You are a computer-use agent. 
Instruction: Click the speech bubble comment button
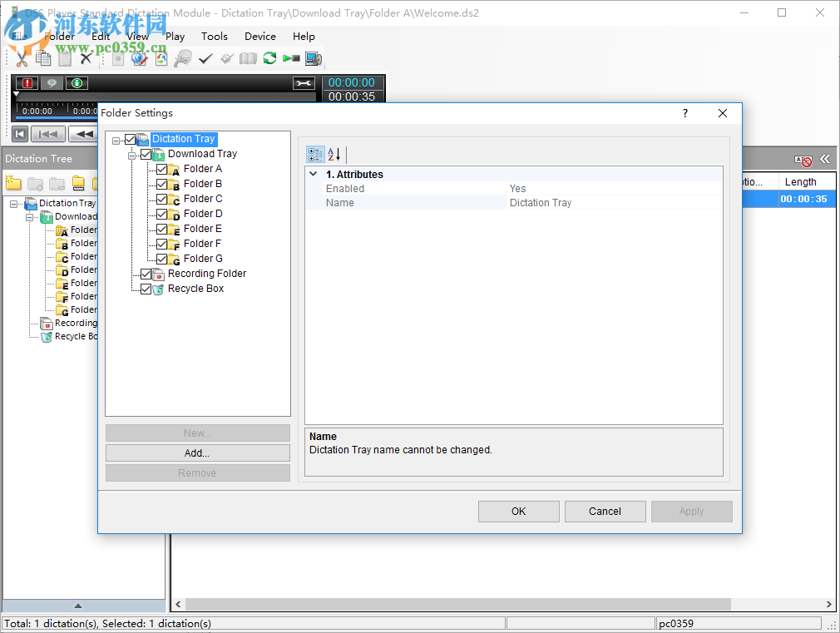(52, 82)
